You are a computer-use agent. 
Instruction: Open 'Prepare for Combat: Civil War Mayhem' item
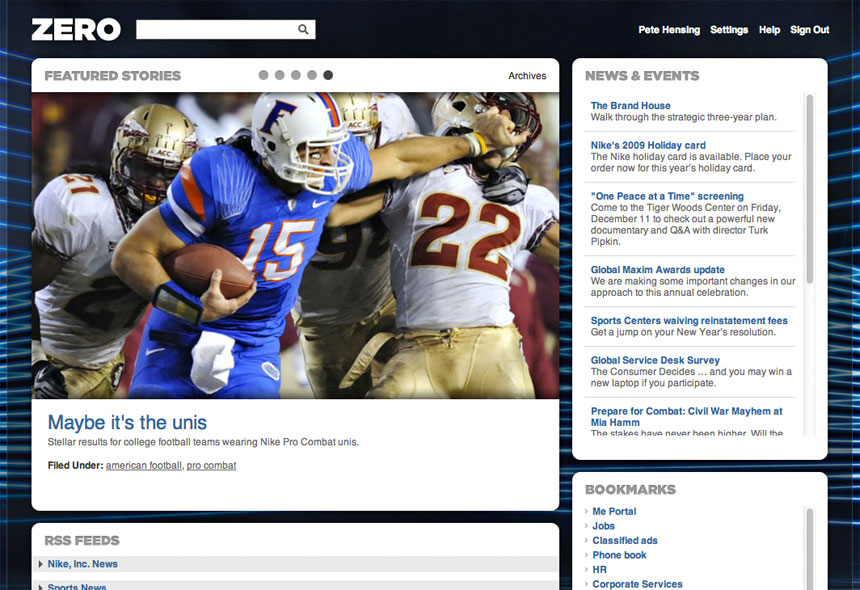686,417
